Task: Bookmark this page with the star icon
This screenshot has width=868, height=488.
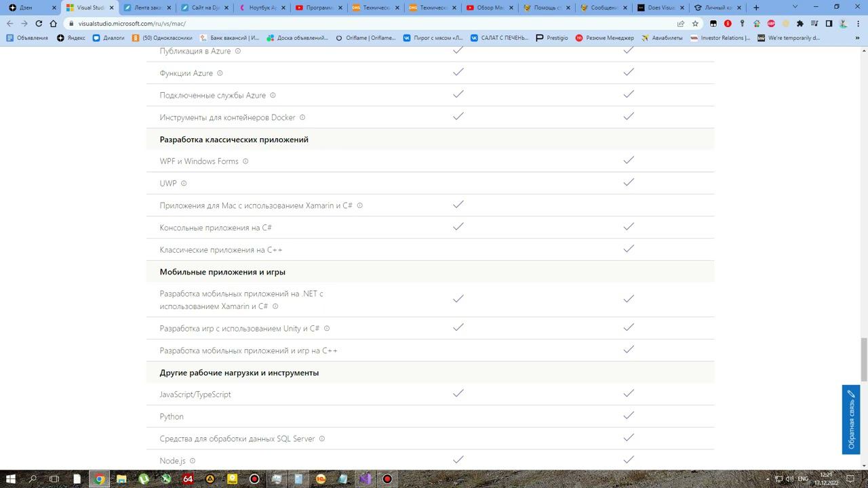Action: tap(695, 23)
